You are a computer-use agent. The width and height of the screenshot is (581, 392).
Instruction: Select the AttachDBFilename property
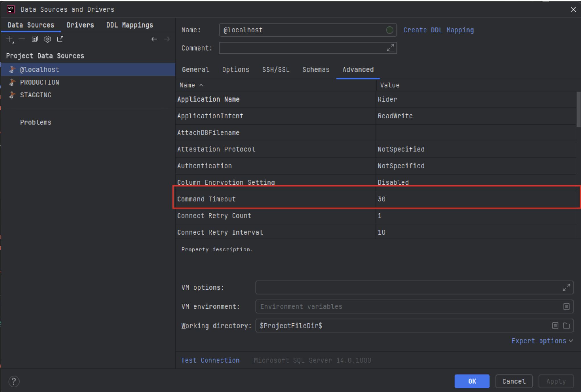click(x=276, y=133)
